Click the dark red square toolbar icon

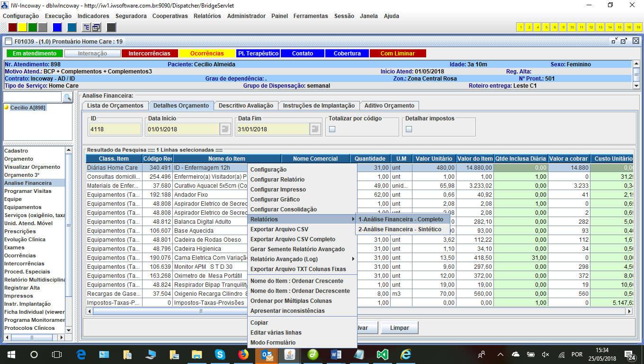pos(13,27)
